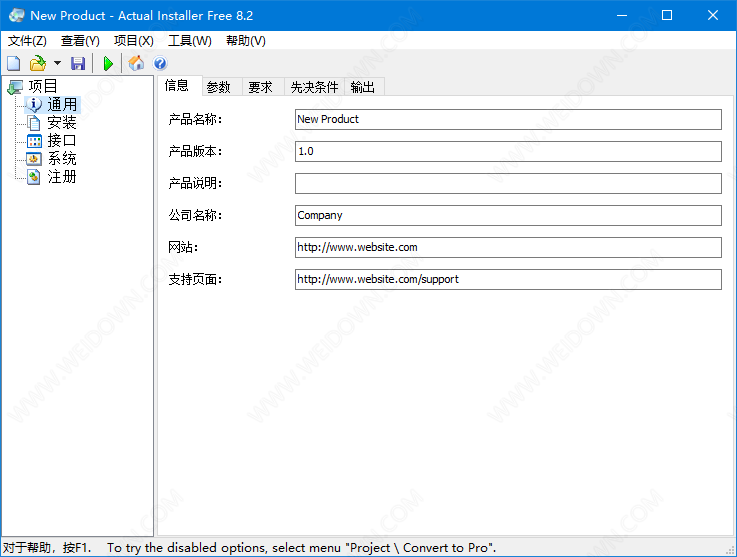
Task: Click the 公司名称: label
Action: coord(195,215)
